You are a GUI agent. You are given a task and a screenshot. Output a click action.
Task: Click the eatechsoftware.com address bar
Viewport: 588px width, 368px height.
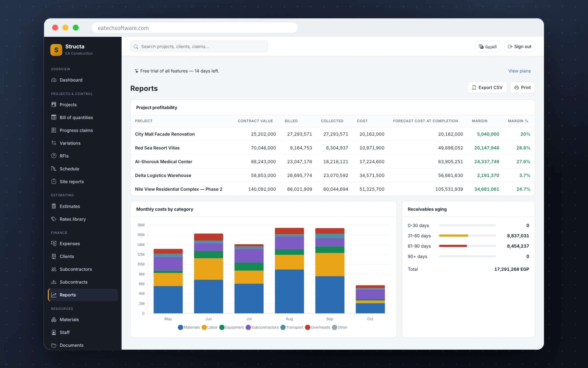(195, 28)
